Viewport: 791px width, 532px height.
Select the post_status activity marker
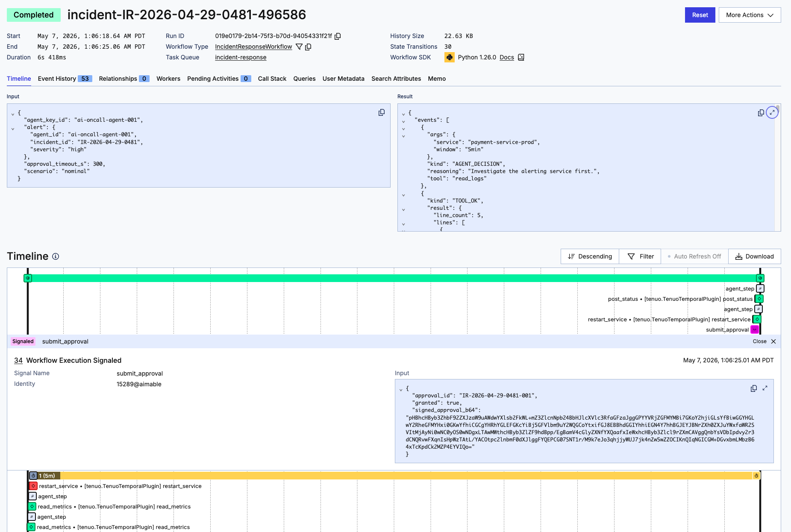pyautogui.click(x=759, y=299)
